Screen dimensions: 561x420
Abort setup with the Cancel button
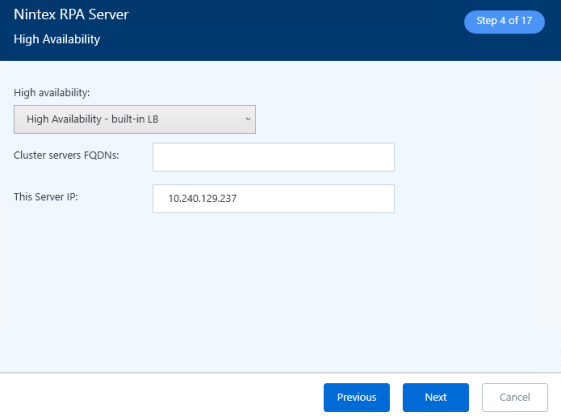point(515,397)
